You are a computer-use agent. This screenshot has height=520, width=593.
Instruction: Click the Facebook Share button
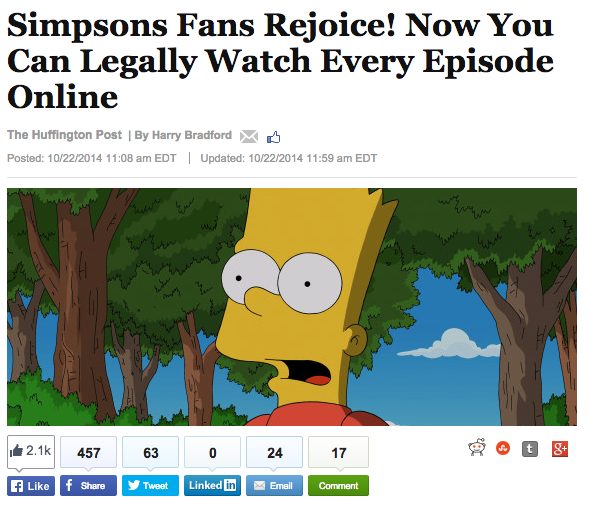point(88,485)
